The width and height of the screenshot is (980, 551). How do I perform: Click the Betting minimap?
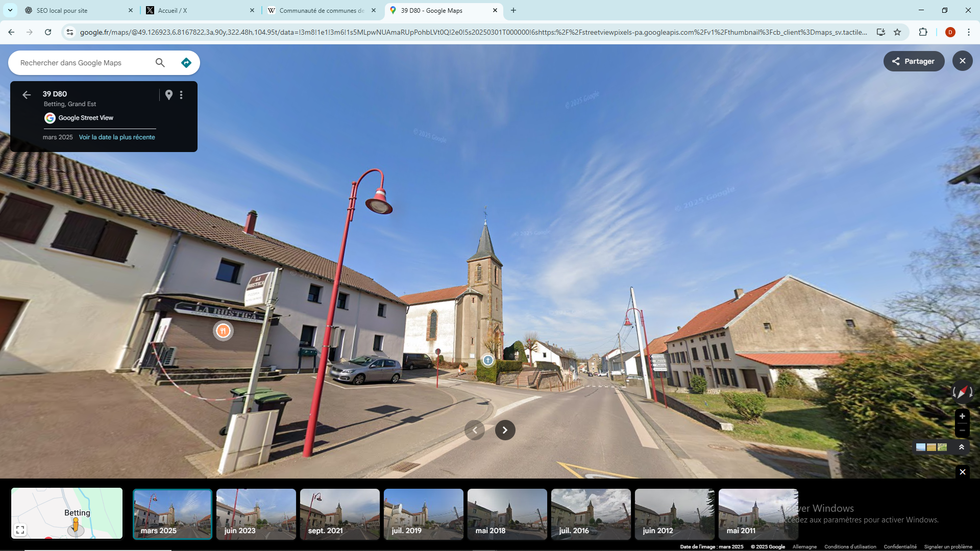(x=67, y=513)
